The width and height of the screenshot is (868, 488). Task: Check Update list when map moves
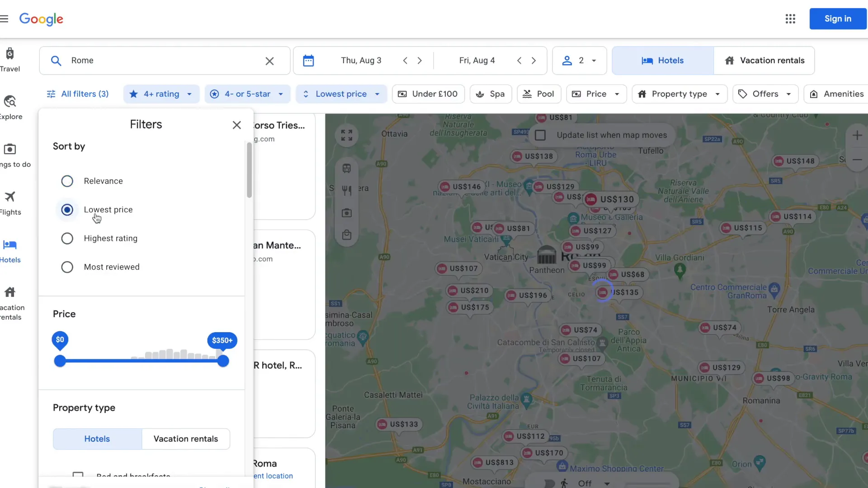540,135
